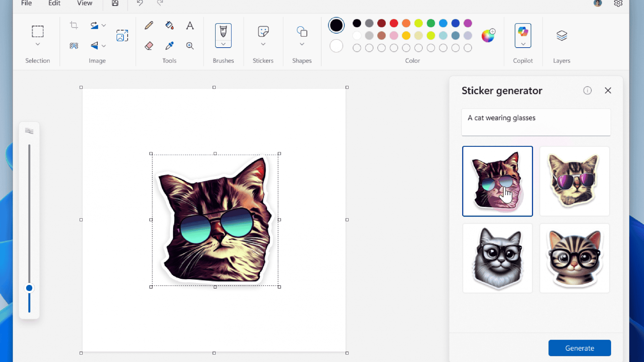Close the Sticker generator panel
This screenshot has height=362, width=644.
pos(608,90)
